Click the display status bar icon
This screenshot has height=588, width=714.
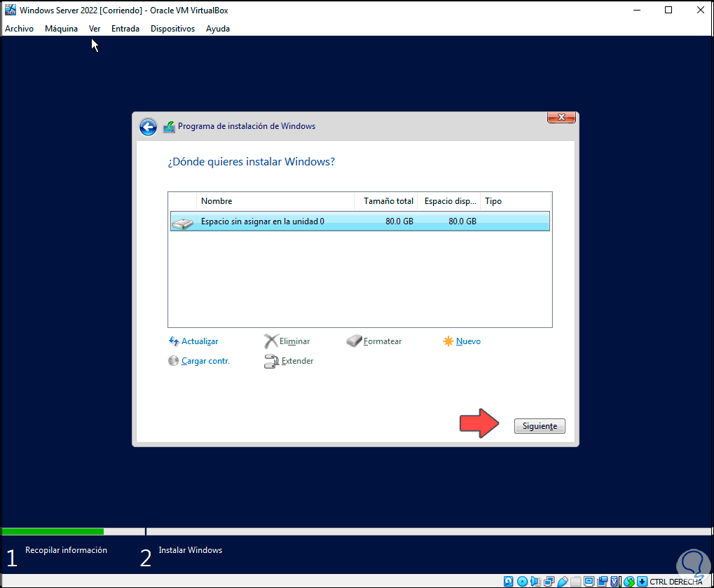click(589, 581)
